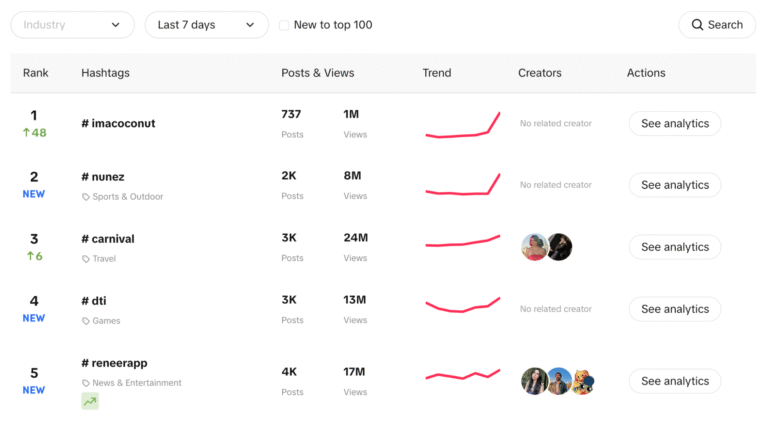Screen dimensions: 768x426
Task: Click the tag icon beside Travel
Action: pos(86,259)
